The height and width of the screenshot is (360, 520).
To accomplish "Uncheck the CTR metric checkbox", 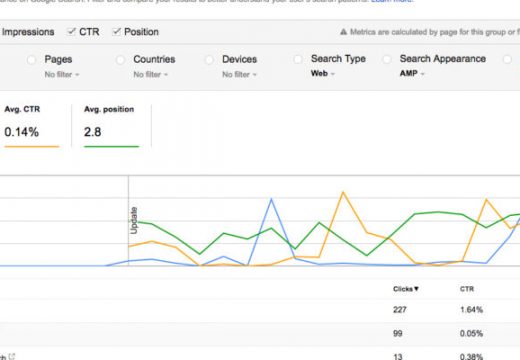I will point(71,32).
